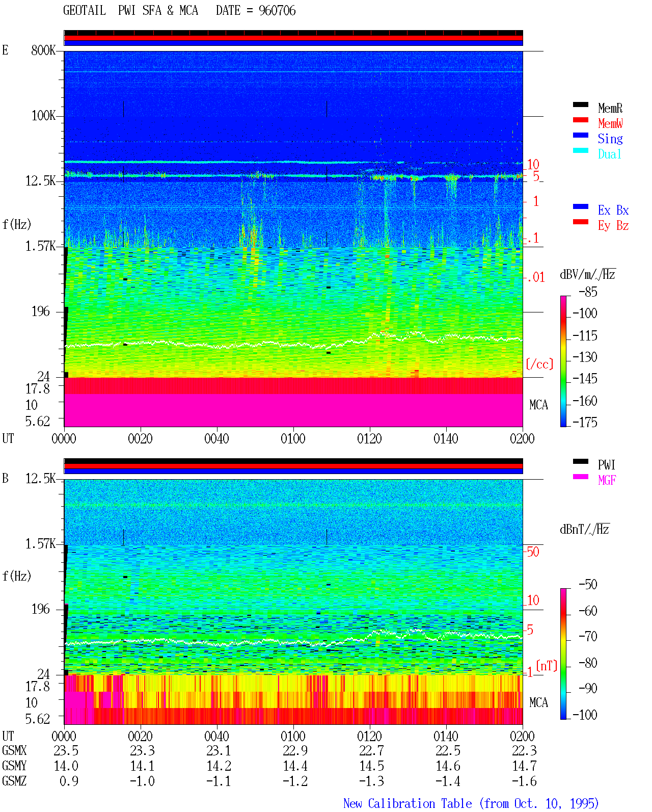The height and width of the screenshot is (812, 652).
Task: Click the cyan Dual legend swatch
Action: click(581, 150)
